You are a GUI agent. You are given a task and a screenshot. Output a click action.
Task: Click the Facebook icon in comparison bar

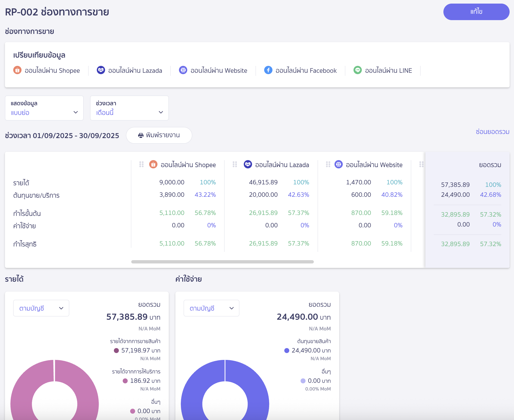(x=268, y=70)
